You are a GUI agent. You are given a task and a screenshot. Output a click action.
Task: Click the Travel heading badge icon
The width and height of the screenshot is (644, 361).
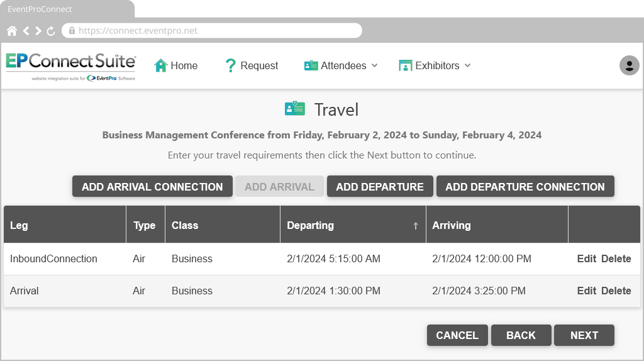pos(295,109)
